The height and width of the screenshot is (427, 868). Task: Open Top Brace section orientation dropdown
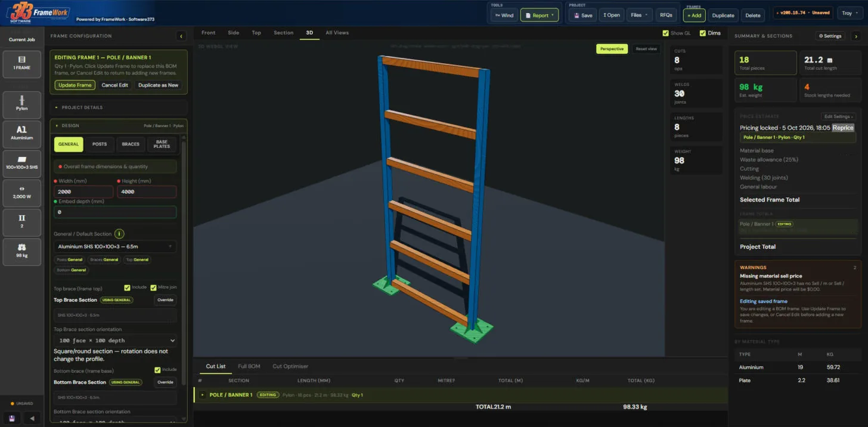115,341
